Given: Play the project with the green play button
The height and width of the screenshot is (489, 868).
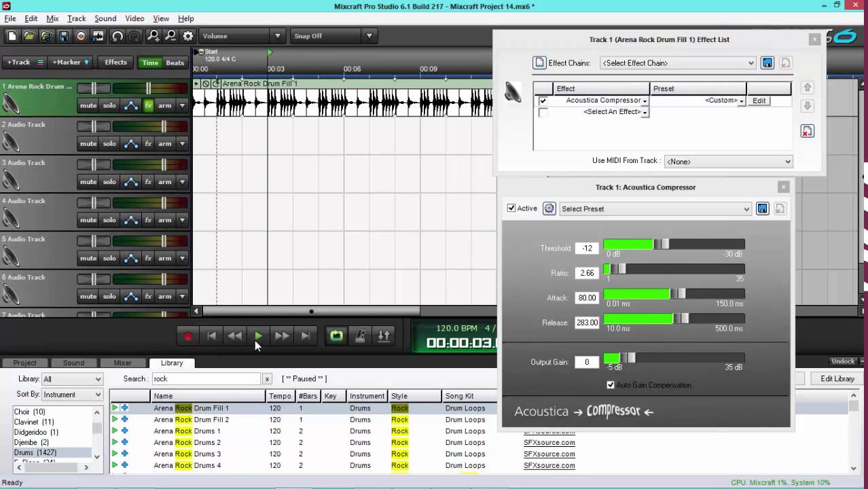Looking at the screenshot, I should (x=258, y=336).
